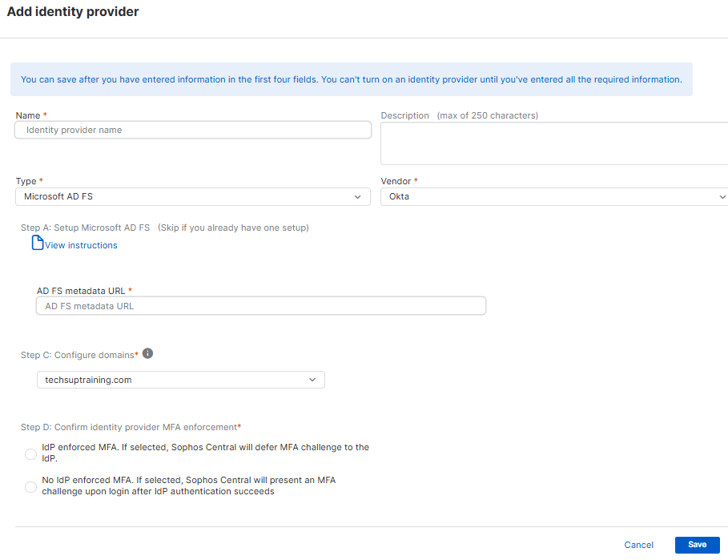
Task: Open the techsuptraining.com domain dropdown
Action: coord(180,380)
